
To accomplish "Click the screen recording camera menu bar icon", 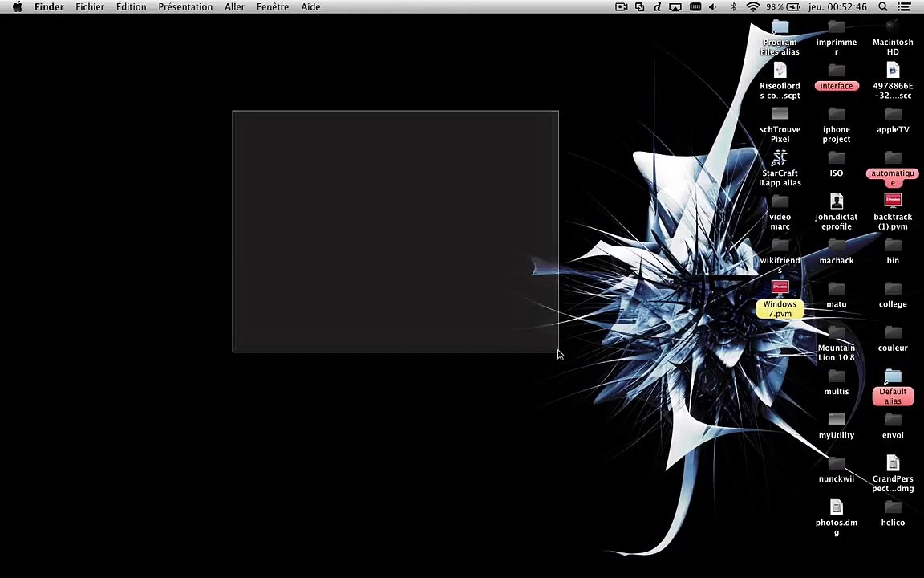I will (x=621, y=7).
